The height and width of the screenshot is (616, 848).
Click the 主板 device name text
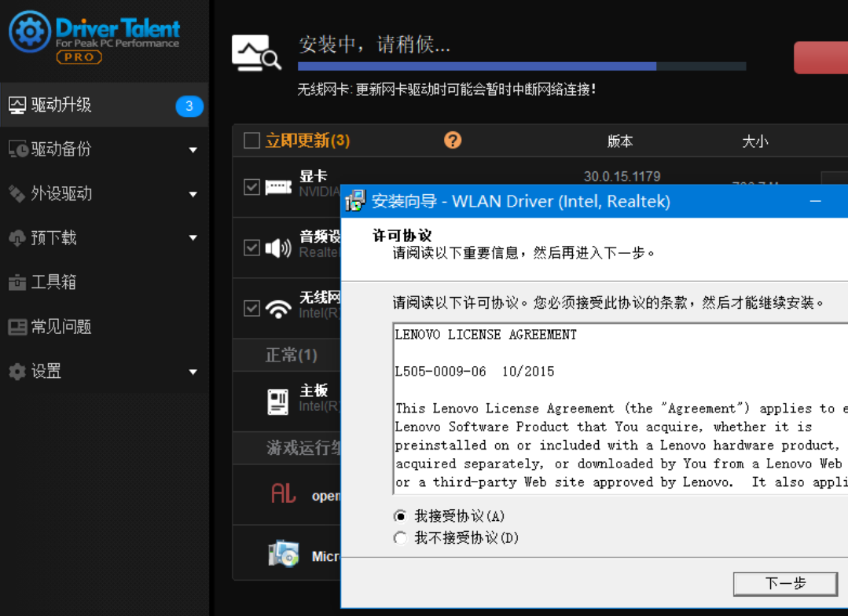click(314, 390)
